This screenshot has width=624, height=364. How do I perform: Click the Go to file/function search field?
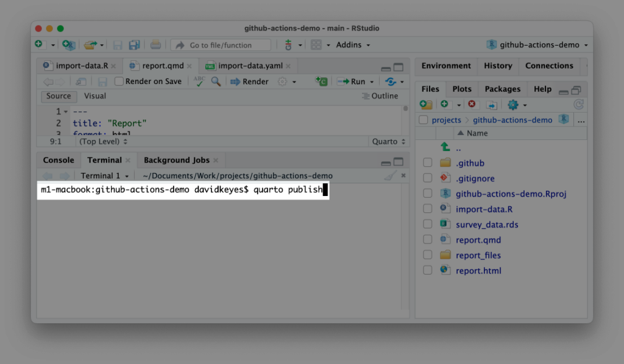tap(221, 45)
